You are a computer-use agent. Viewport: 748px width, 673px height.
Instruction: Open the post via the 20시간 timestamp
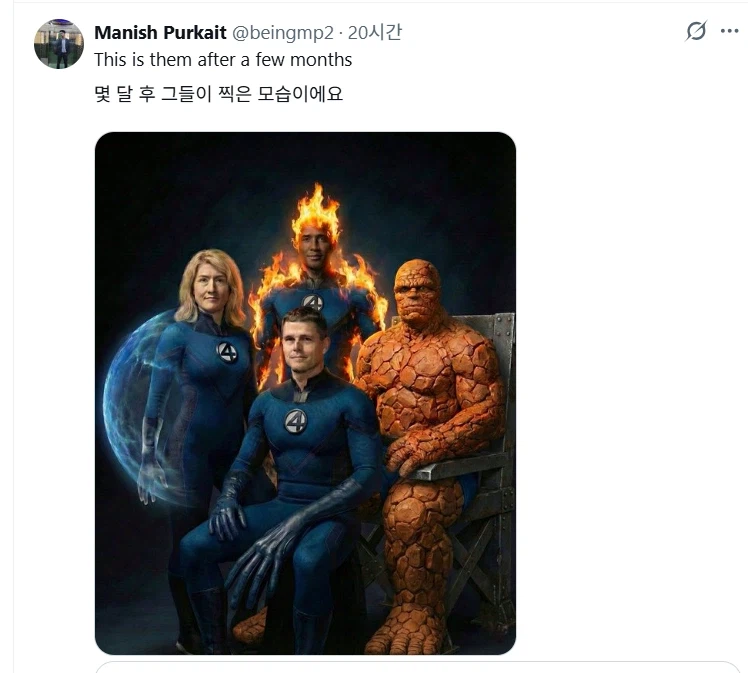point(375,33)
